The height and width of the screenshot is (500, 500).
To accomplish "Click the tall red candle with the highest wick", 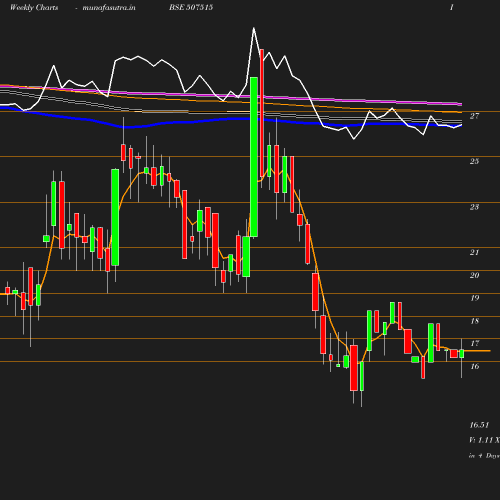I will tap(262, 113).
